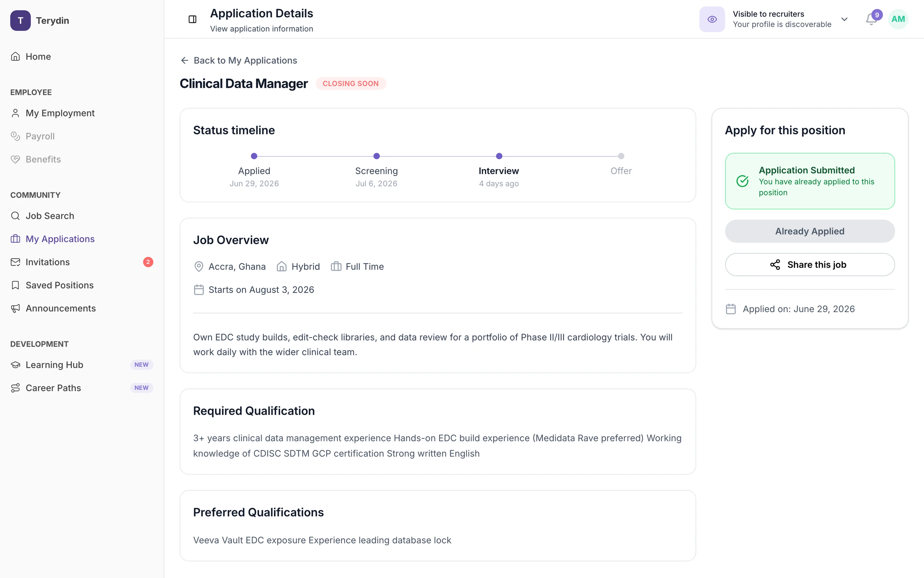Screen dimensions: 924x578
Task: Click the Announcements megaphone icon
Action: click(x=15, y=309)
